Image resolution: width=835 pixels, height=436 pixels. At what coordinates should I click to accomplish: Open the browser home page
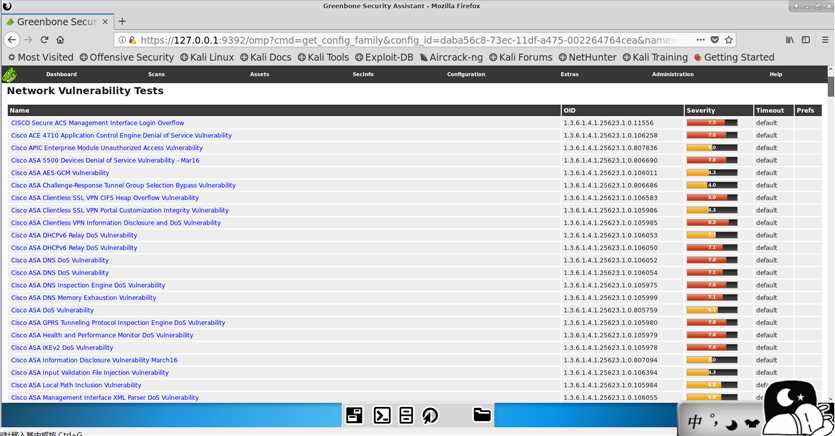click(x=60, y=40)
